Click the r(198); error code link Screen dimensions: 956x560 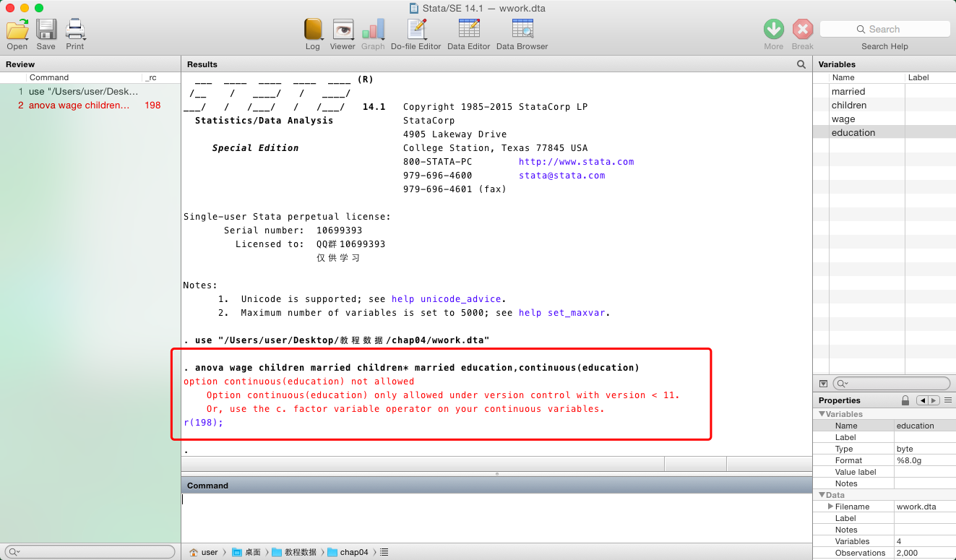203,423
